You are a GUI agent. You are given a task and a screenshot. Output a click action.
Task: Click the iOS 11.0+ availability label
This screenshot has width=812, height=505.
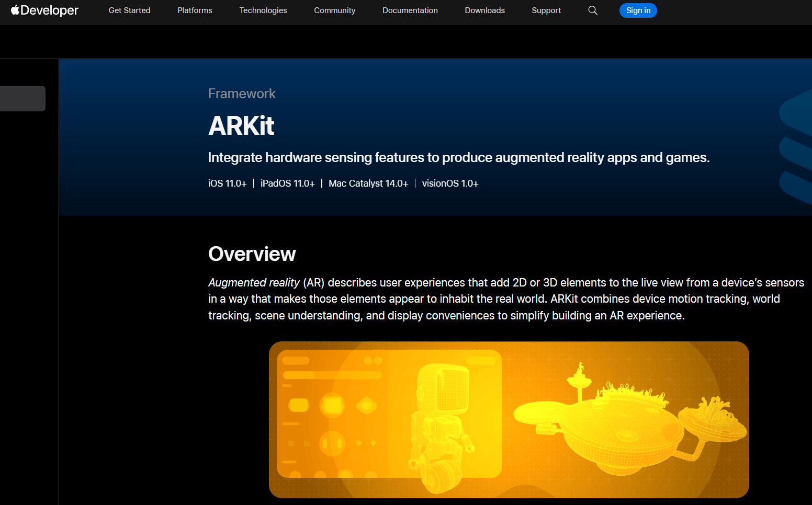click(227, 183)
